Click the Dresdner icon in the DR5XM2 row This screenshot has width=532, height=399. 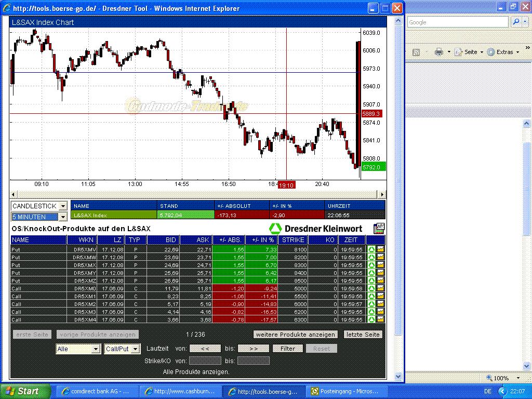(372, 304)
